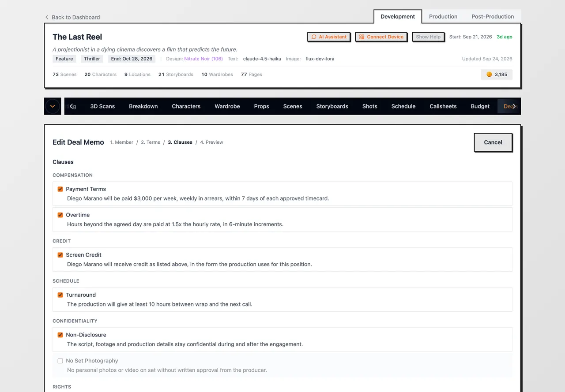Open the 3D Scans section
The height and width of the screenshot is (392, 565).
(102, 106)
